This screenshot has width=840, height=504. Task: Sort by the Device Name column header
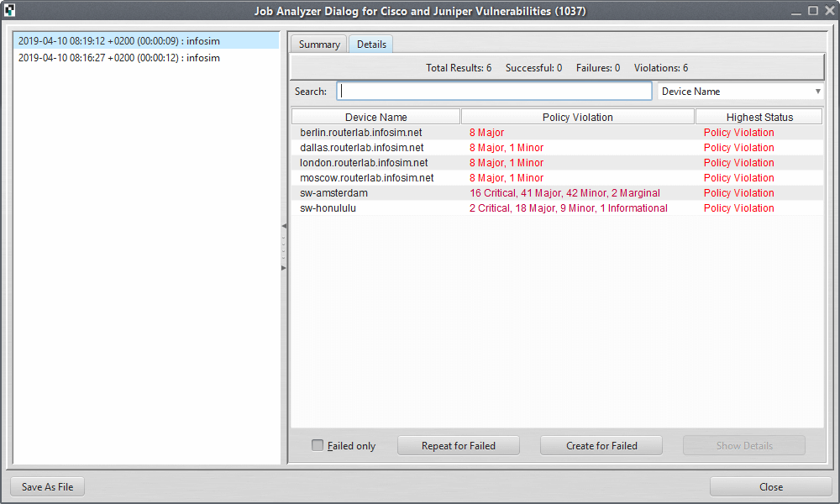pos(376,117)
